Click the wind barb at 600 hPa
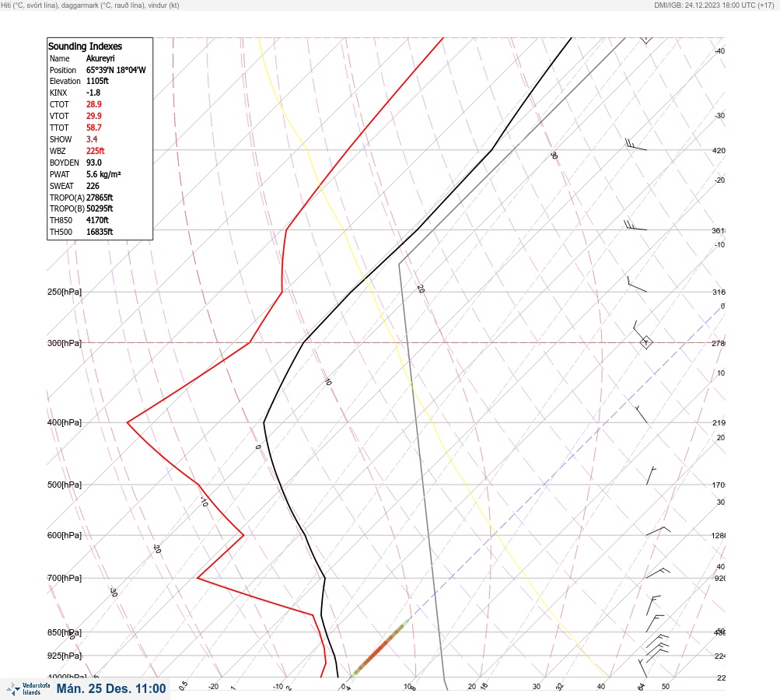Image resolution: width=780 pixels, height=700 pixels. (x=658, y=531)
